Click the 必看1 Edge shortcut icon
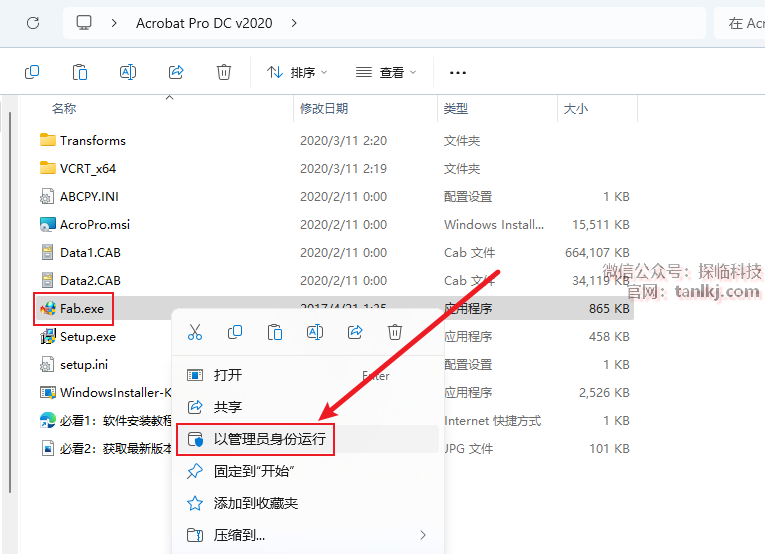This screenshot has width=765, height=554. (47, 420)
